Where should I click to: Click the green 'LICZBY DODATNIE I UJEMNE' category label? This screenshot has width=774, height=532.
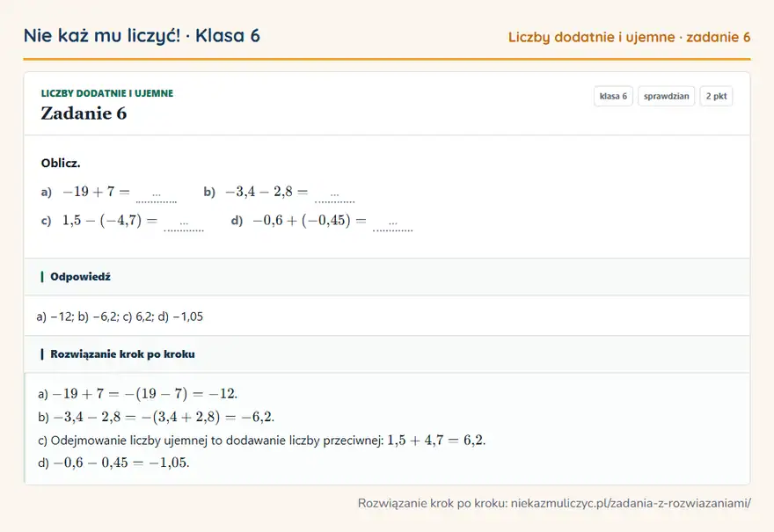pos(107,93)
